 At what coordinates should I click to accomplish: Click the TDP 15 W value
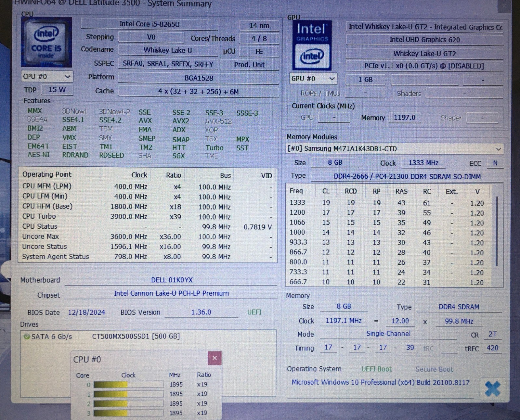(57, 90)
